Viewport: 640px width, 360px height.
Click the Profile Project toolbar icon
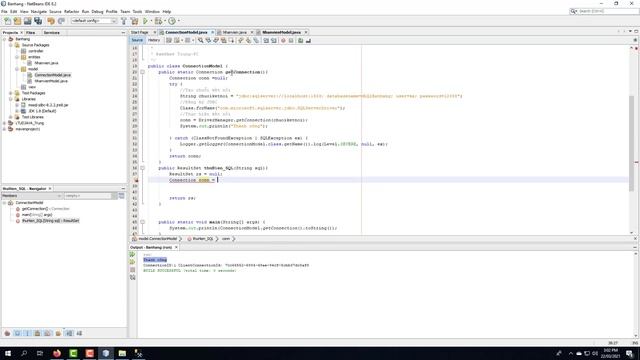pos(172,21)
